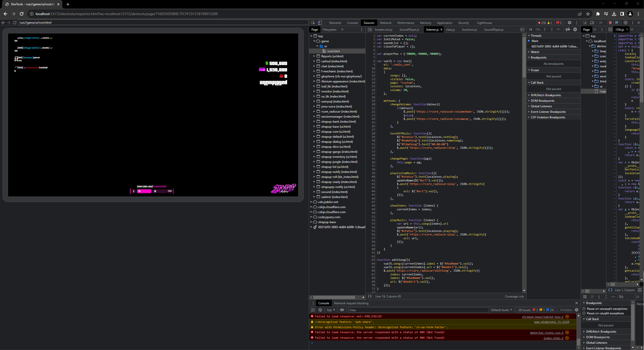
Task: Deactivate all breakpoints
Action: coord(568,29)
